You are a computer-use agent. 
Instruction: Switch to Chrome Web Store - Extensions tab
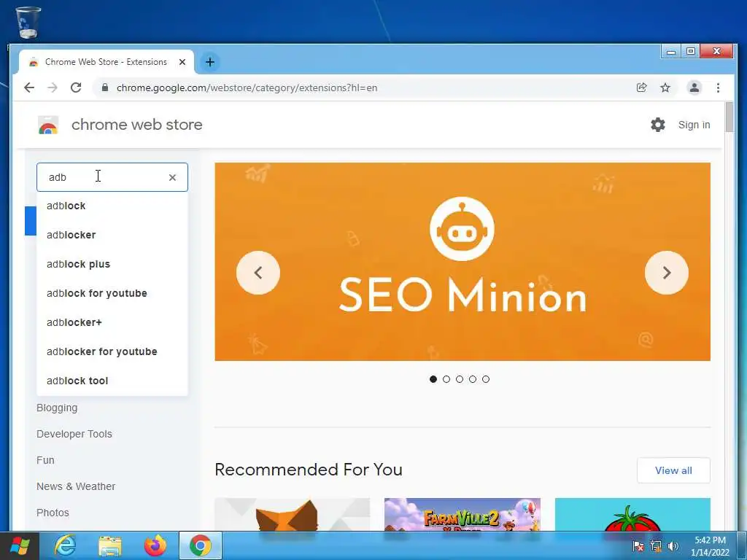click(x=106, y=62)
